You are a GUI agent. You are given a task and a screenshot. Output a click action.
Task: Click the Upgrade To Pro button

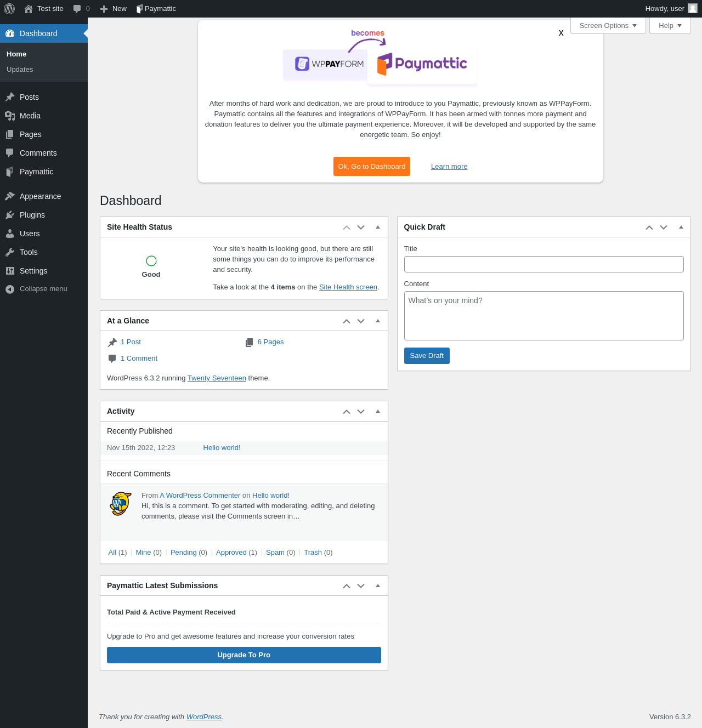tap(244, 655)
